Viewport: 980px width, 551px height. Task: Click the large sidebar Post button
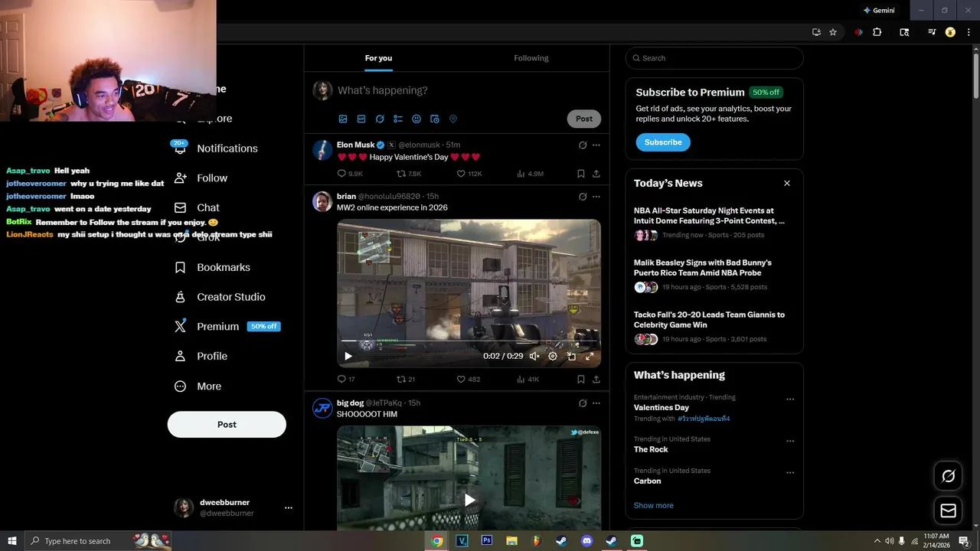click(227, 425)
